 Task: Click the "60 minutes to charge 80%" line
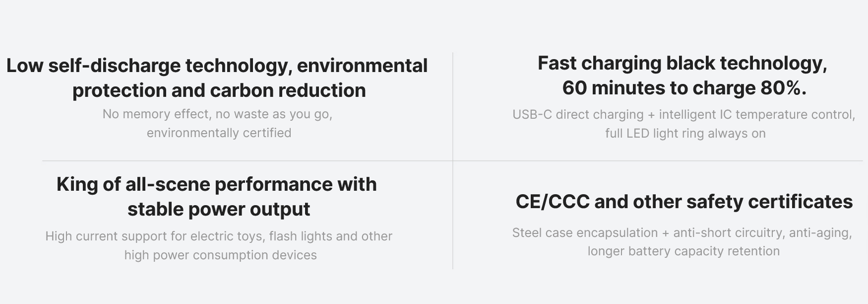[x=684, y=88]
